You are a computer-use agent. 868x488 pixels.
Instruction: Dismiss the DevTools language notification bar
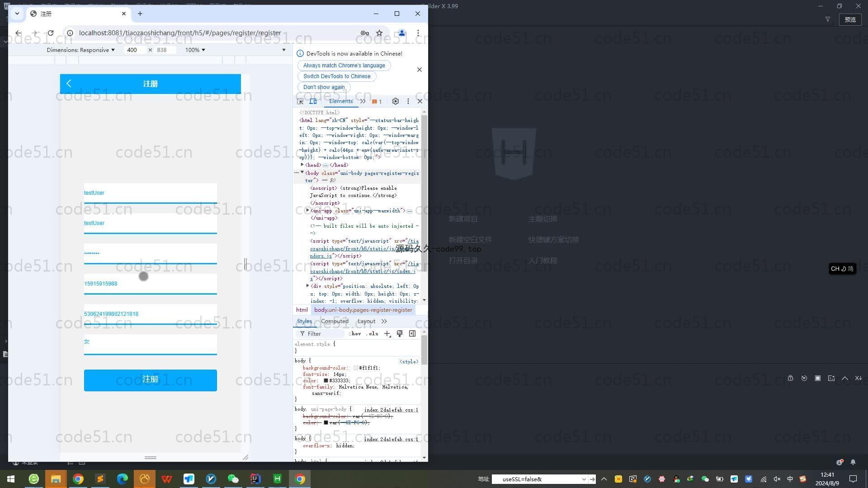(x=420, y=70)
